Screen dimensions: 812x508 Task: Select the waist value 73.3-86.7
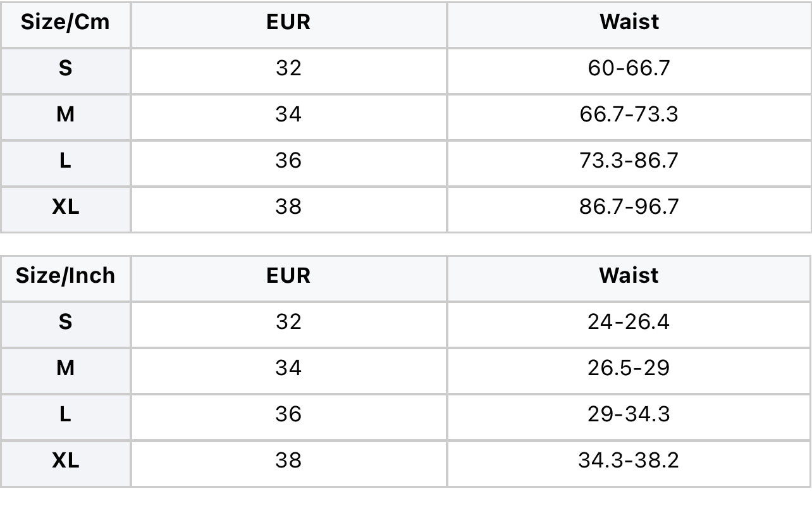point(629,161)
